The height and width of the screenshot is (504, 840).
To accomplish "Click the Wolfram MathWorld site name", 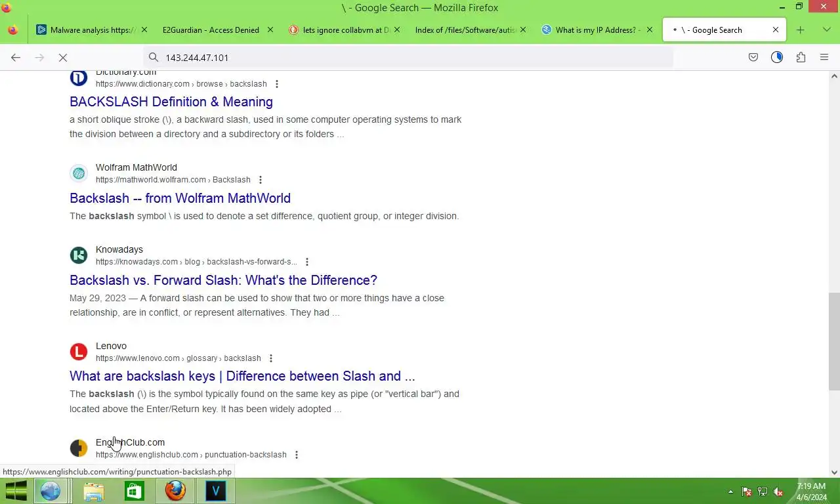I will click(x=136, y=167).
